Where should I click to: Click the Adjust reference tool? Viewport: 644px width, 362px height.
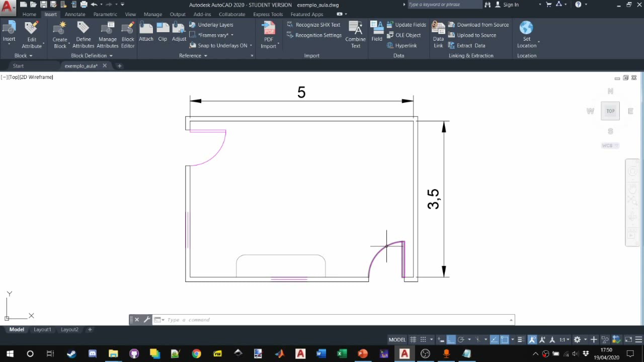pos(179,32)
